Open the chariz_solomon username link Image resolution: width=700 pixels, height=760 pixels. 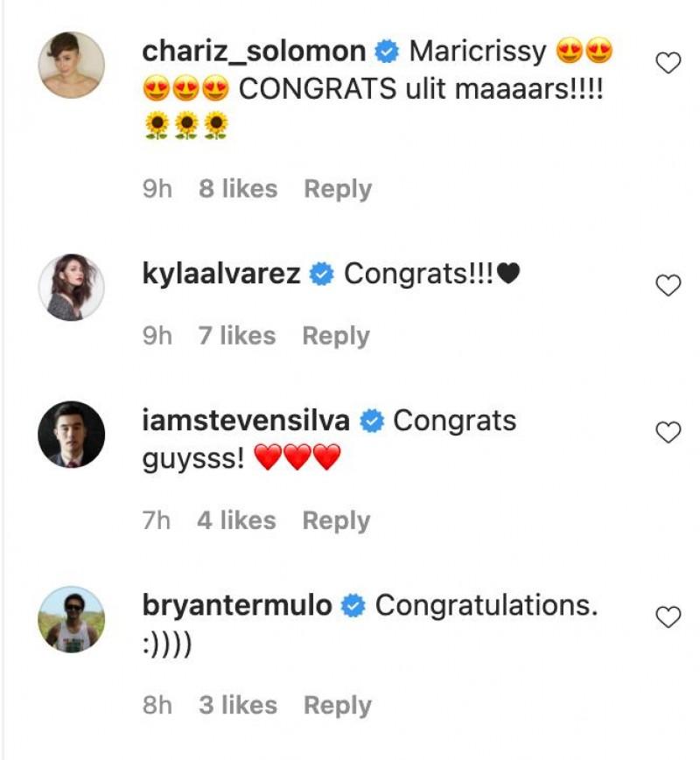(x=253, y=52)
